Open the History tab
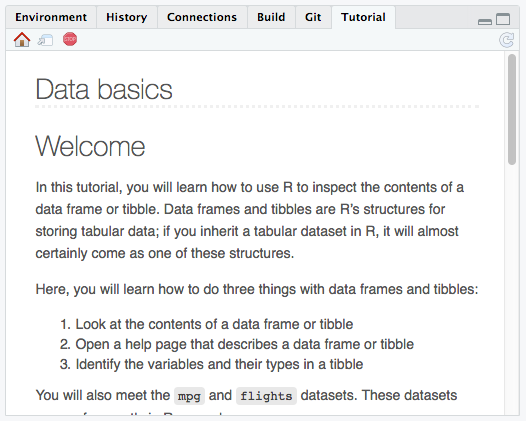The width and height of the screenshot is (526, 421). click(126, 17)
